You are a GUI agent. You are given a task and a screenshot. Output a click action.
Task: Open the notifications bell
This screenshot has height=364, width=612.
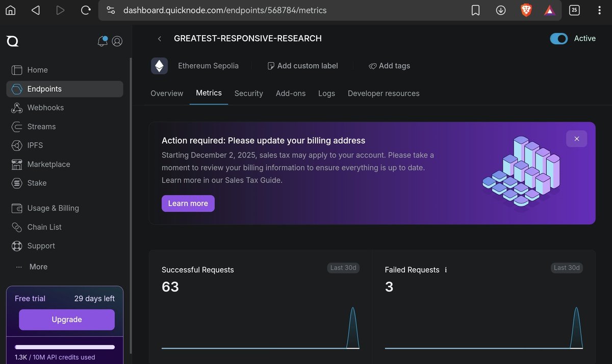point(101,41)
